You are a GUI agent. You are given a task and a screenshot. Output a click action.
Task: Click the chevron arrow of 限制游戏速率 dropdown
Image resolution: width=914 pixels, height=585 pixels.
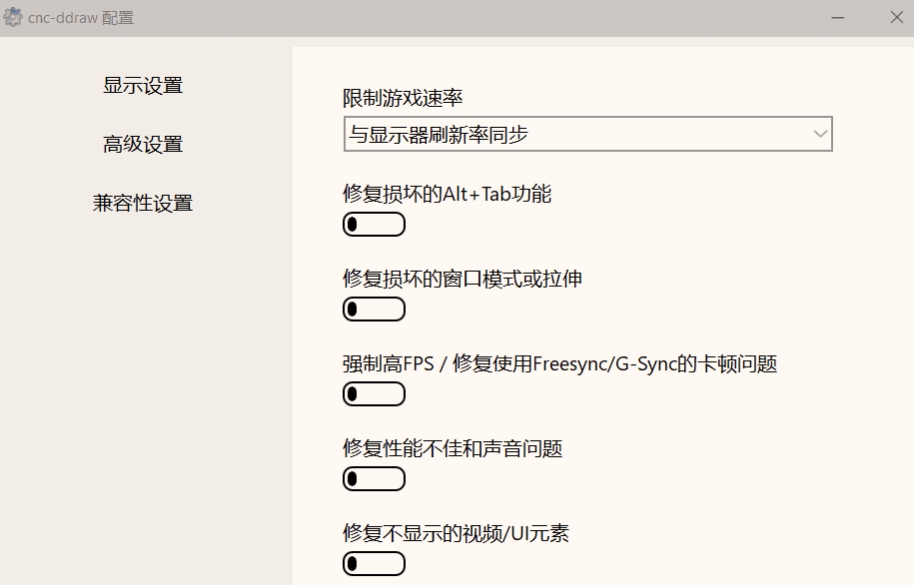tap(820, 134)
